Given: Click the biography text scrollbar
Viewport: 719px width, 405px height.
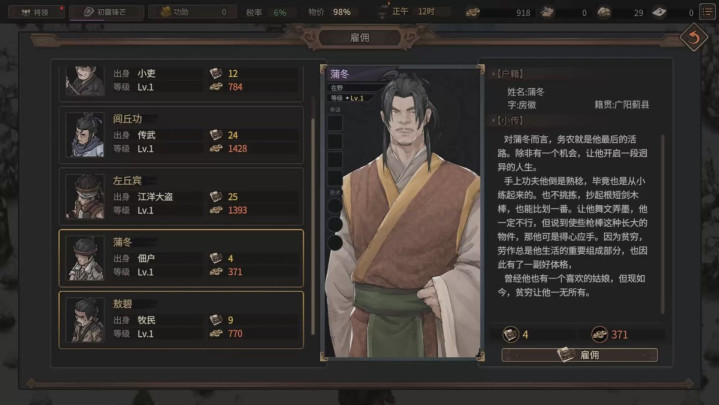Looking at the screenshot, I should pyautogui.click(x=662, y=225).
